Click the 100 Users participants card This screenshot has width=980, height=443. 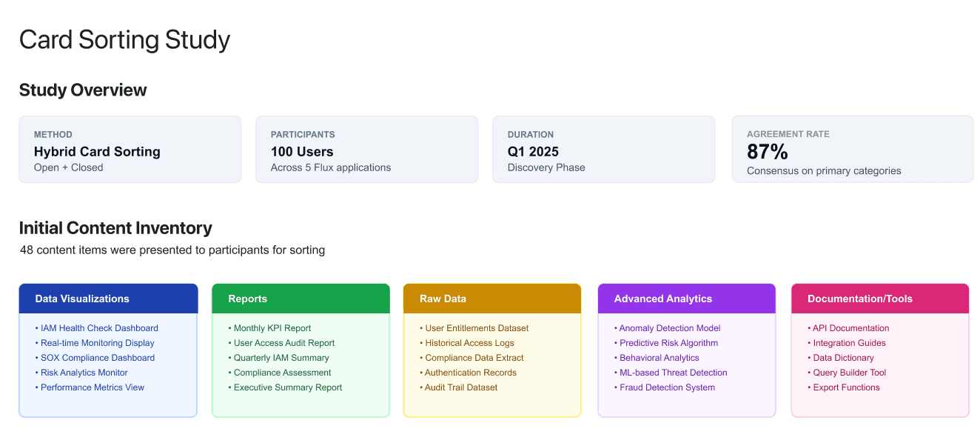(367, 149)
